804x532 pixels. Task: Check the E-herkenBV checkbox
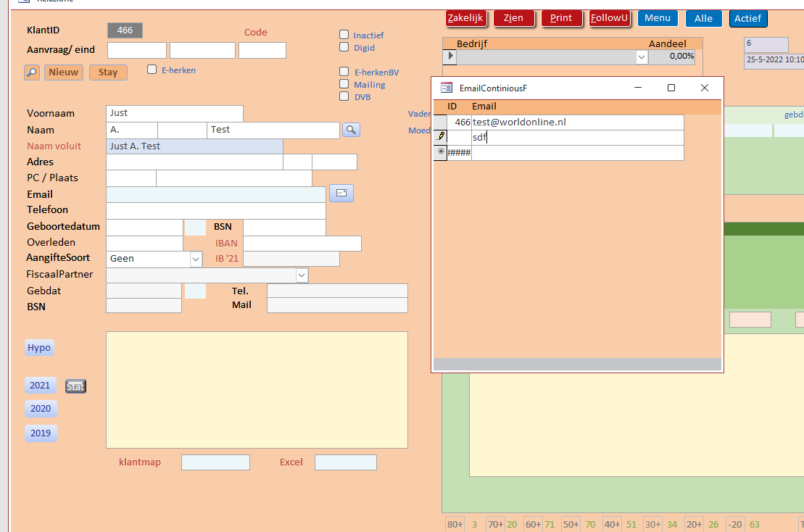pos(344,72)
